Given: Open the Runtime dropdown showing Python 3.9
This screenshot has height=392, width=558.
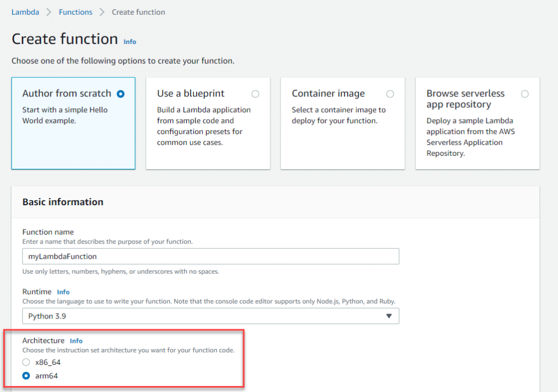Looking at the screenshot, I should pyautogui.click(x=210, y=316).
